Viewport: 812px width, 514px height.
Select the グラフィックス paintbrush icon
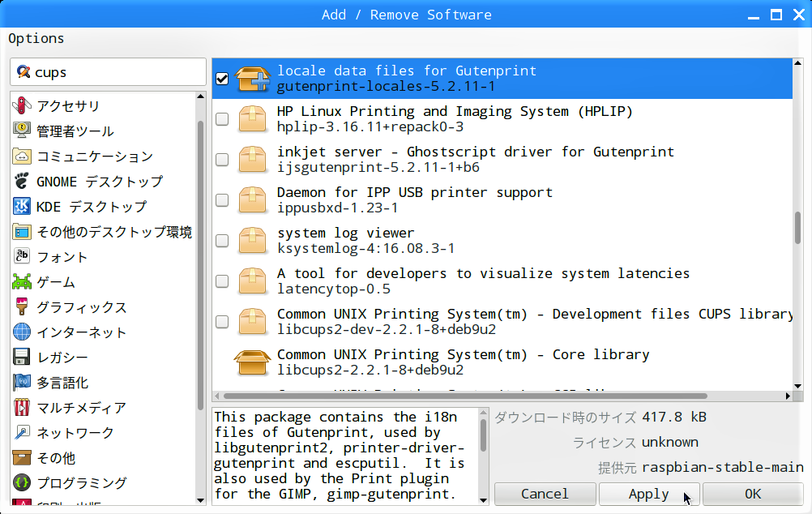point(22,306)
